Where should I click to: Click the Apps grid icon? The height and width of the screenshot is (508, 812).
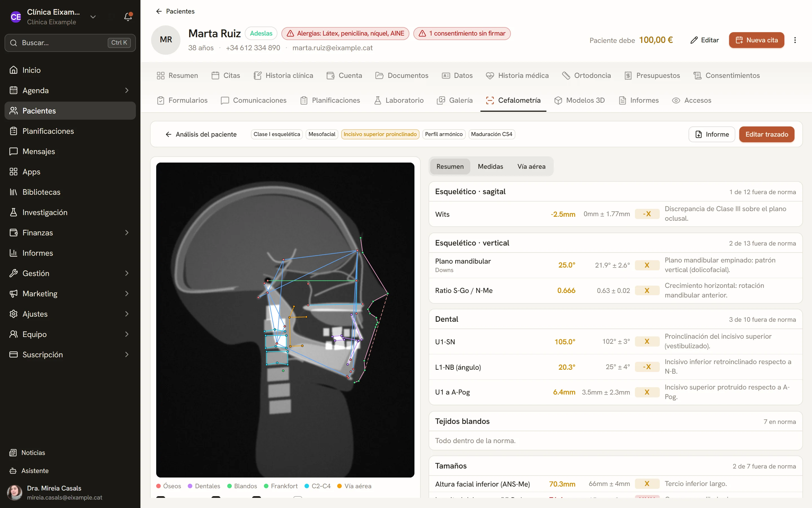(14, 172)
